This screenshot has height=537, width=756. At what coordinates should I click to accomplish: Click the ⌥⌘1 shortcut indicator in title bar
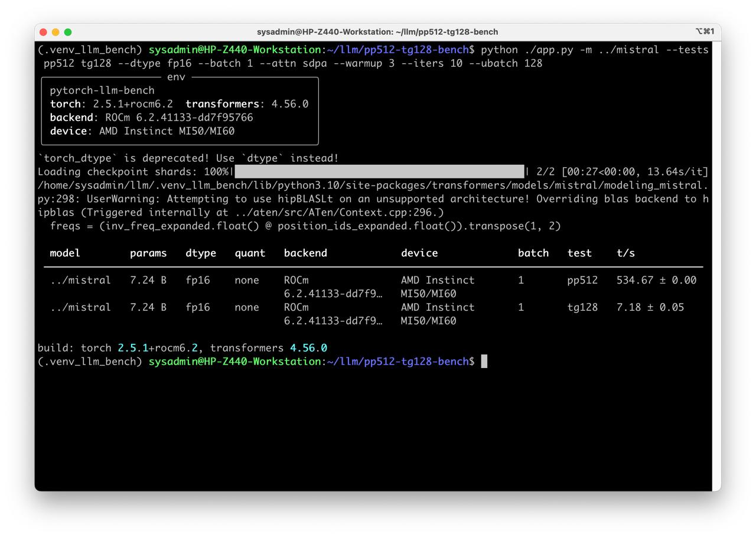click(705, 31)
